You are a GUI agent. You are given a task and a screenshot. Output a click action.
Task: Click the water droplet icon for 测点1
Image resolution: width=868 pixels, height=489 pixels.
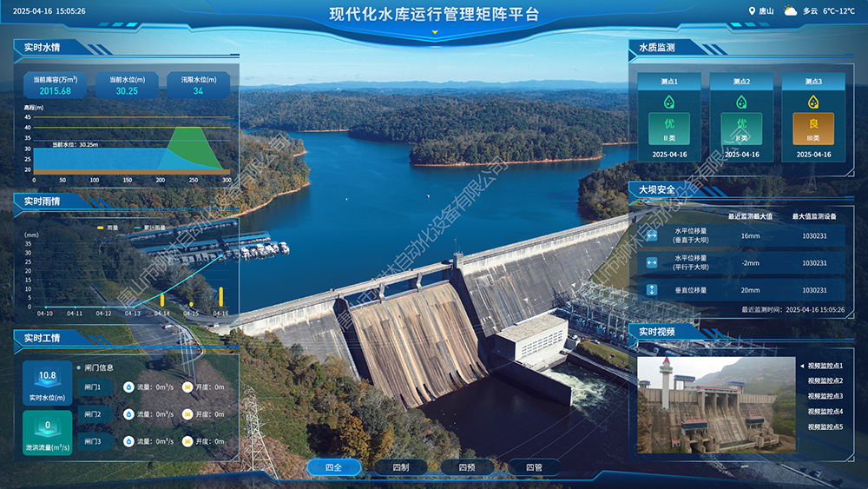(x=668, y=101)
